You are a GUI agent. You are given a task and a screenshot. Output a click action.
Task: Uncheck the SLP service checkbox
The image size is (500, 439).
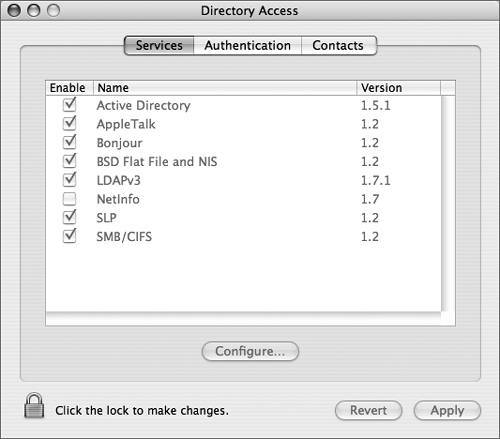pos(70,218)
